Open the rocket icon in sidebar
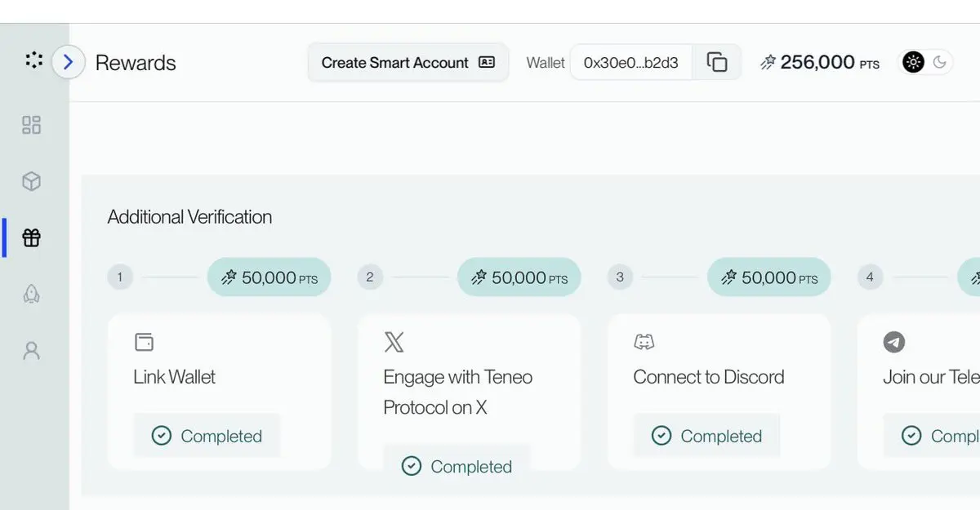Screen dimensions: 980x510 click(x=31, y=295)
